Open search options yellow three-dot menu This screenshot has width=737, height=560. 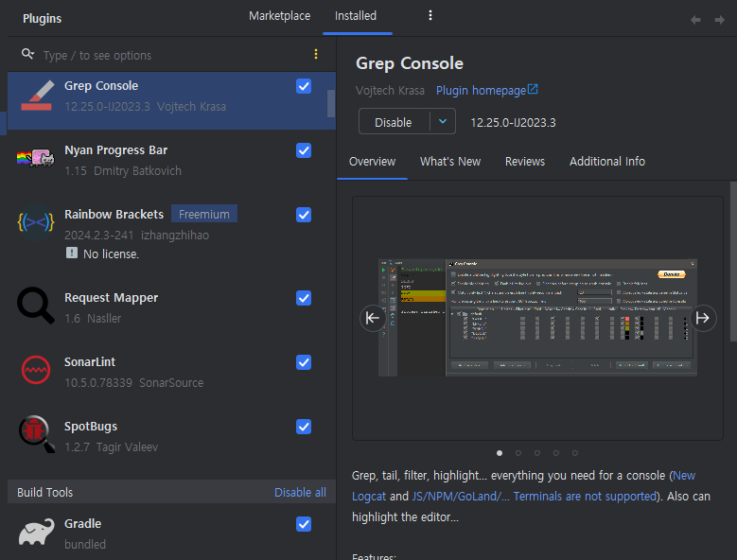316,55
